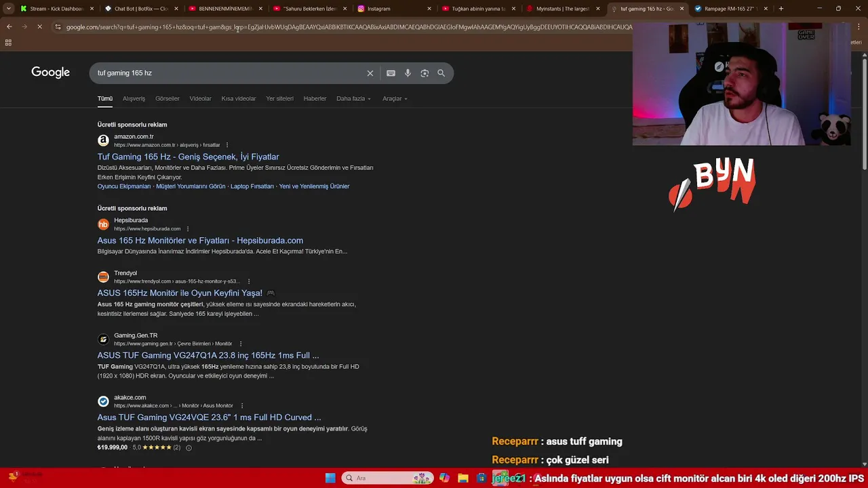868x488 pixels.
Task: Switch to the Alışveriş tab
Action: tap(134, 99)
